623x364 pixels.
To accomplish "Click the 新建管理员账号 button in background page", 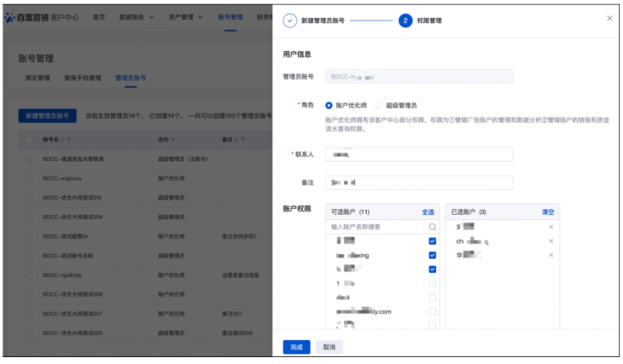I will click(48, 116).
